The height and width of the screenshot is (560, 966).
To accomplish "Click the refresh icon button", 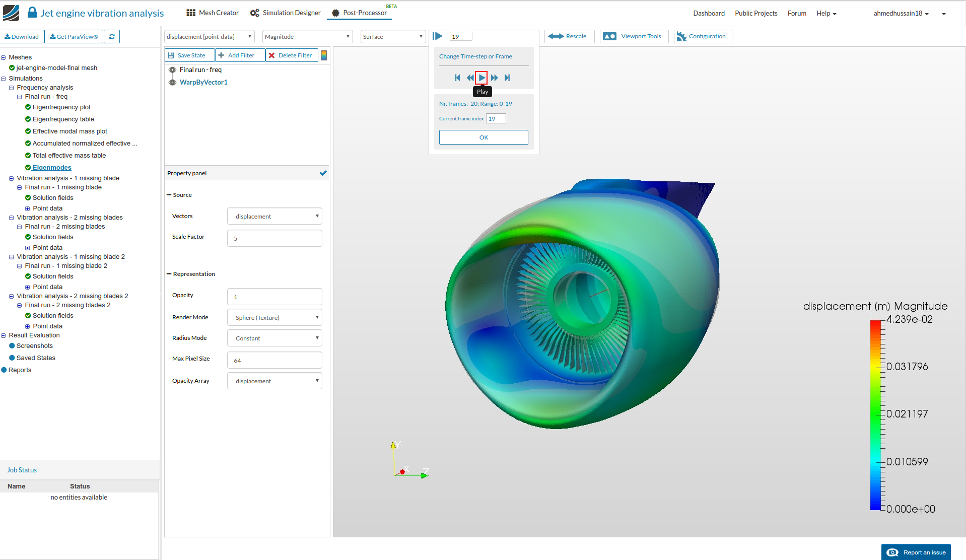I will point(112,37).
